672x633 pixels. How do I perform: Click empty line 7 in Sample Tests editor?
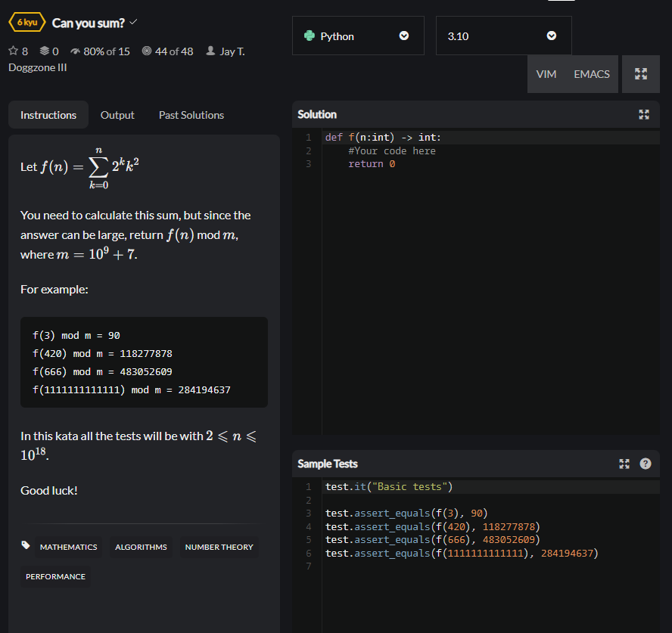[490, 566]
